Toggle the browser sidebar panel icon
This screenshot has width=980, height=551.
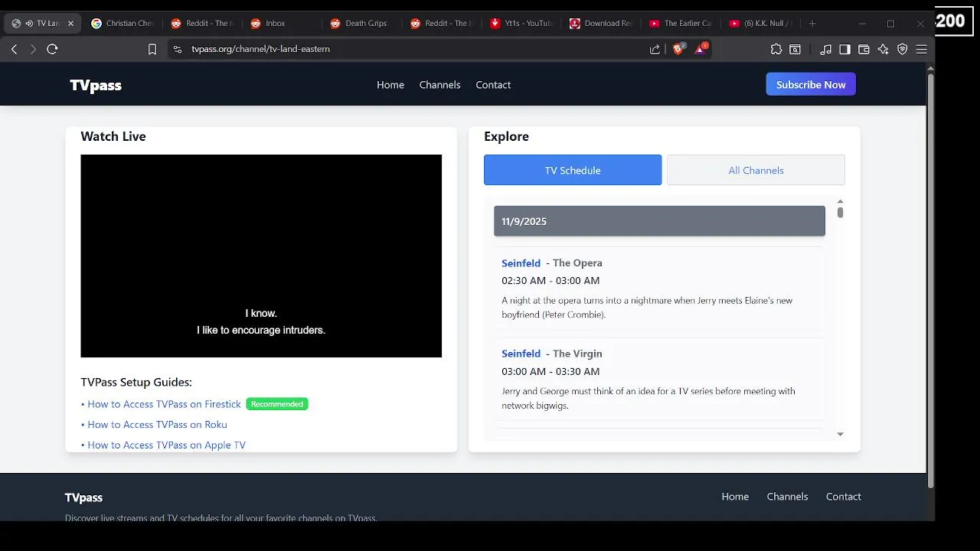[844, 49]
